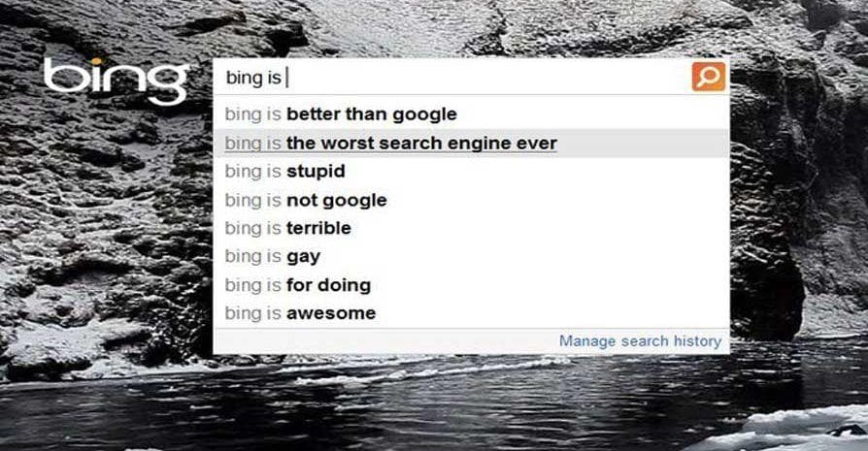The width and height of the screenshot is (868, 451).
Task: Choose the "bing is terrible" suggestion
Action: coord(287,229)
